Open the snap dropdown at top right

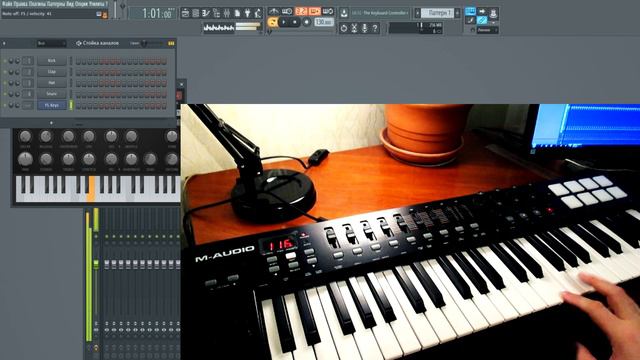488,30
